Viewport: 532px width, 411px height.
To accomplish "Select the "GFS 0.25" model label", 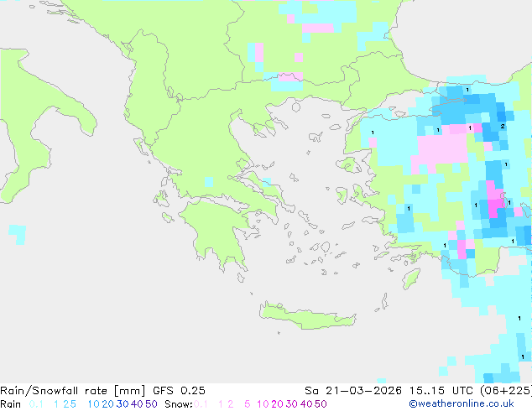I will (179, 391).
